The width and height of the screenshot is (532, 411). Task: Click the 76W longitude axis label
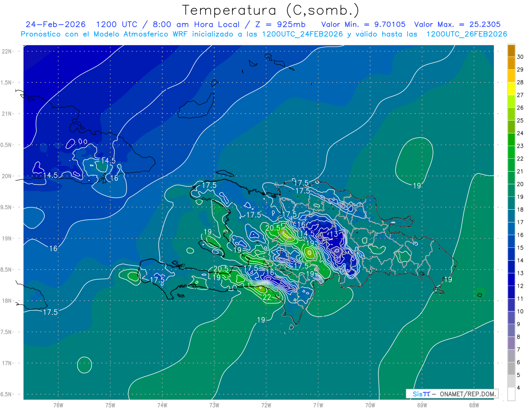(x=58, y=405)
